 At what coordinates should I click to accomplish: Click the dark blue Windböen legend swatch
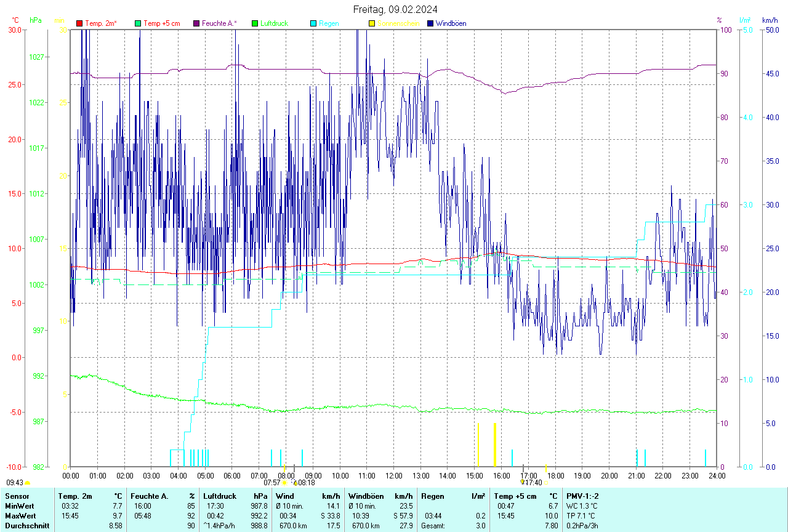(430, 23)
